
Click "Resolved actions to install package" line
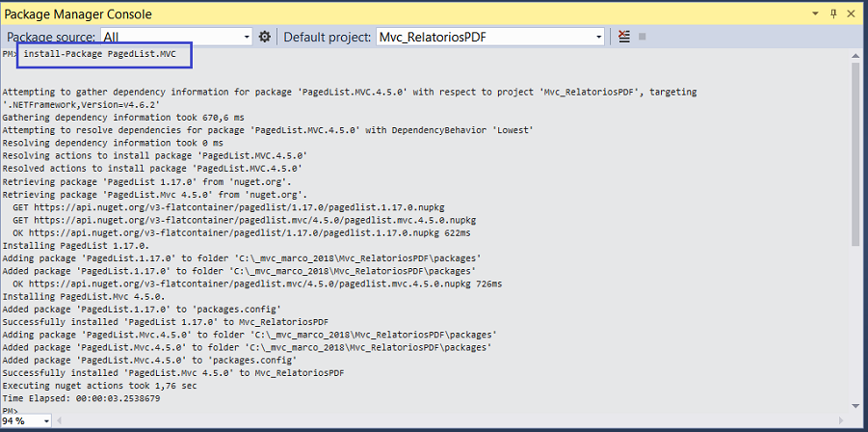[152, 169]
